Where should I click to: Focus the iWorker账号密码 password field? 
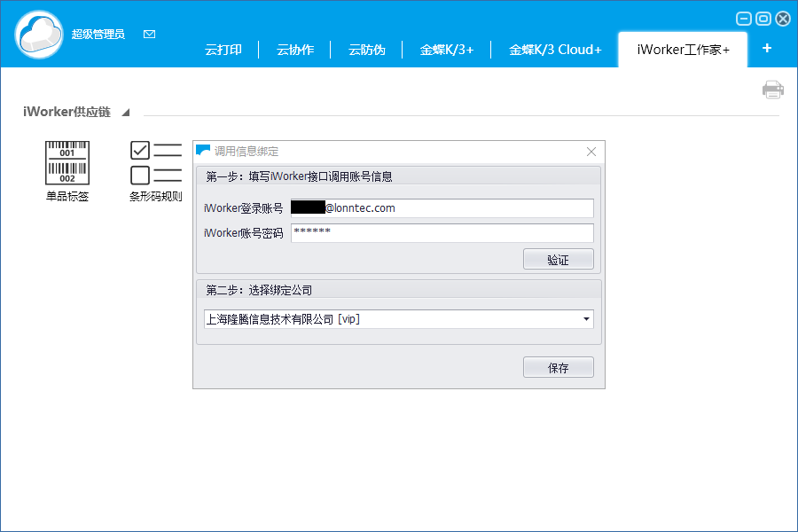(x=442, y=232)
